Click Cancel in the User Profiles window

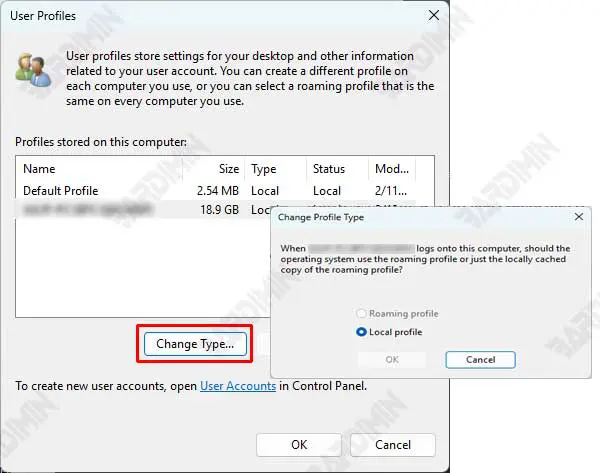click(x=393, y=445)
